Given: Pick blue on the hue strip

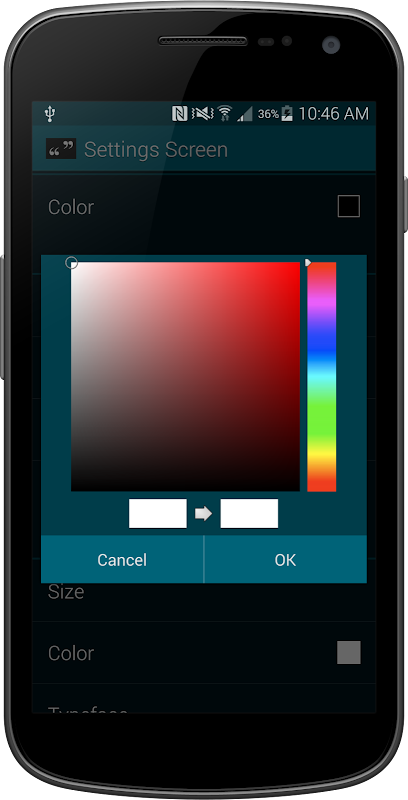Looking at the screenshot, I should [x=322, y=339].
